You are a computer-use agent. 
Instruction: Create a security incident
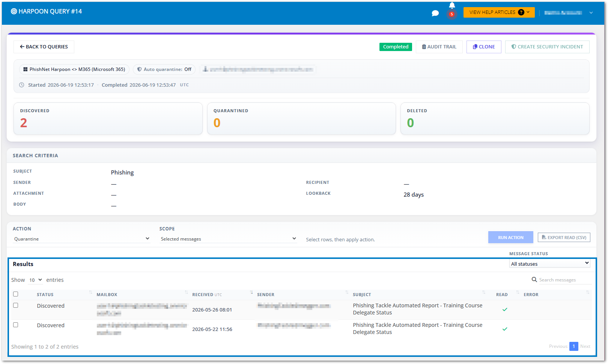pyautogui.click(x=547, y=47)
